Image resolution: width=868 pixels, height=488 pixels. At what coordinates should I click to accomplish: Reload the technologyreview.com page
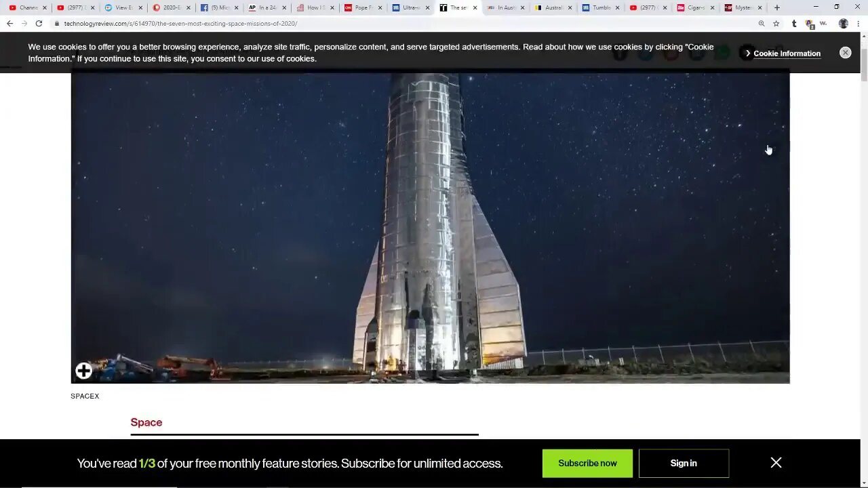point(39,23)
